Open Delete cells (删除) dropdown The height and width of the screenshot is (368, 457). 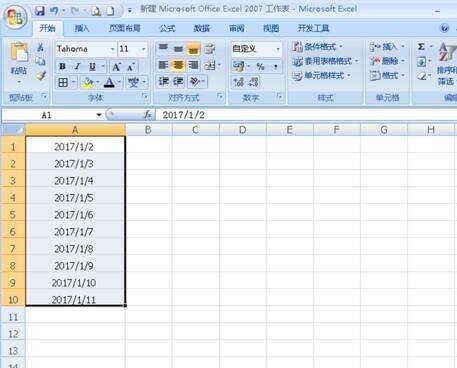(387, 61)
